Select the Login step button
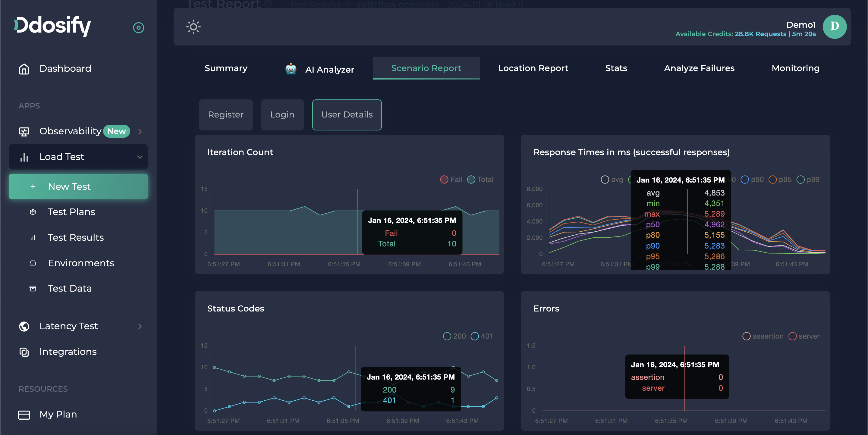868x435 pixels. 282,114
